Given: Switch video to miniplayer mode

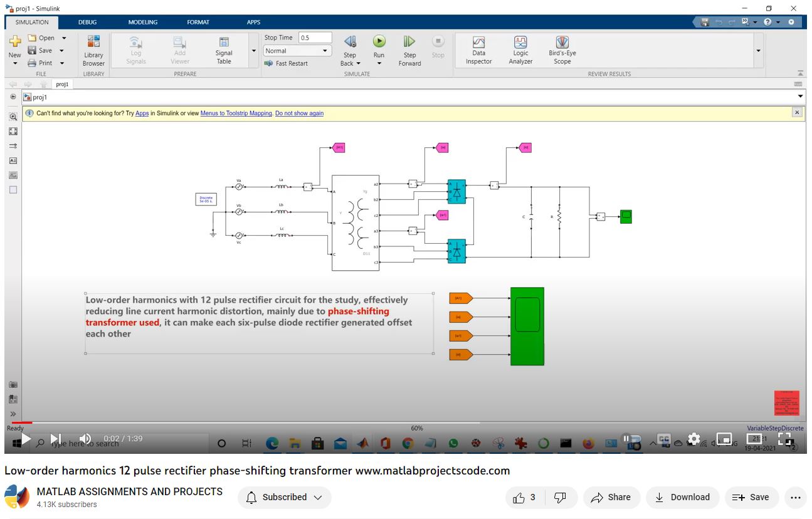Looking at the screenshot, I should (x=724, y=439).
